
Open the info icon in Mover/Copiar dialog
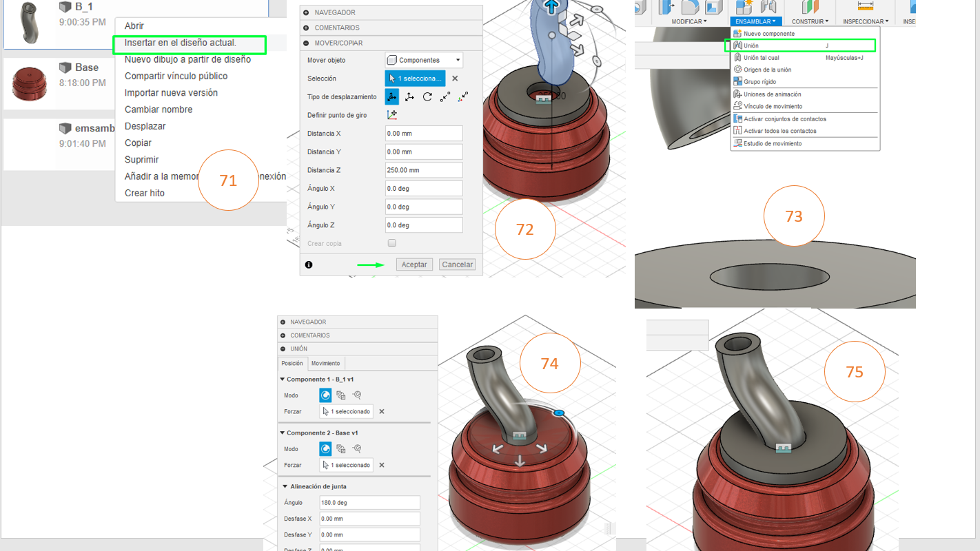coord(309,264)
